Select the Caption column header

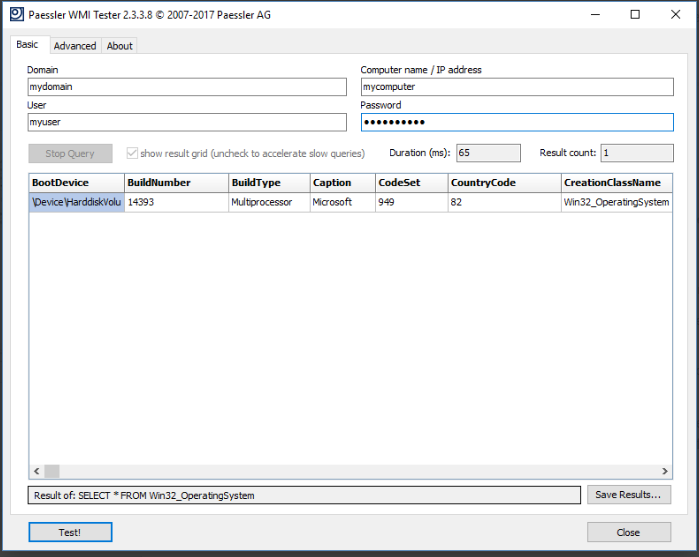pyautogui.click(x=343, y=183)
